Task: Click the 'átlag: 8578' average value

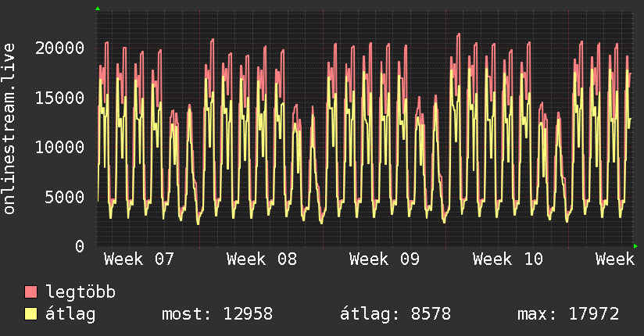Action: [395, 314]
